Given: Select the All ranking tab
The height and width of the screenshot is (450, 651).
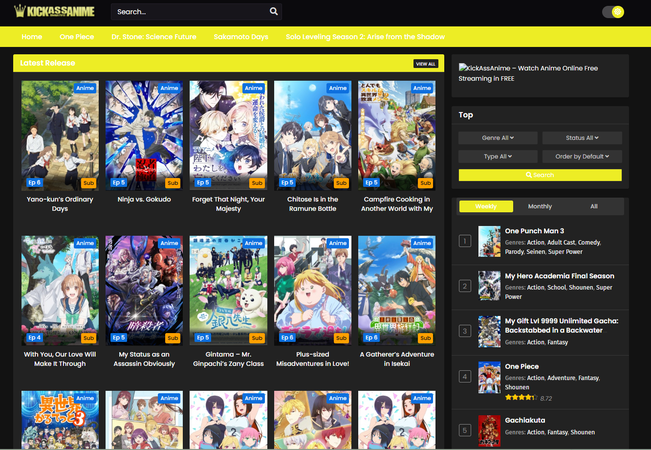Looking at the screenshot, I should pos(594,206).
